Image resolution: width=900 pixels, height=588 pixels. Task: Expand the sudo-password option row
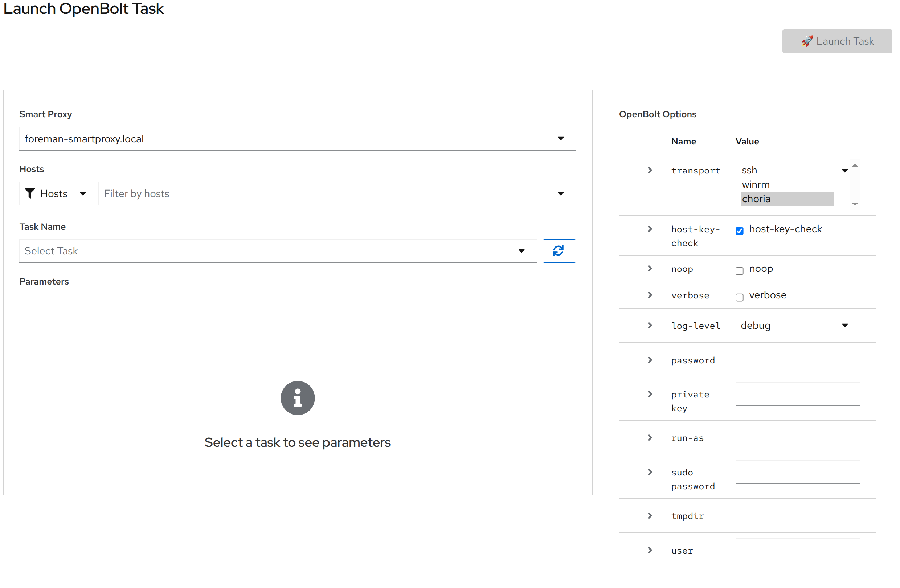650,472
